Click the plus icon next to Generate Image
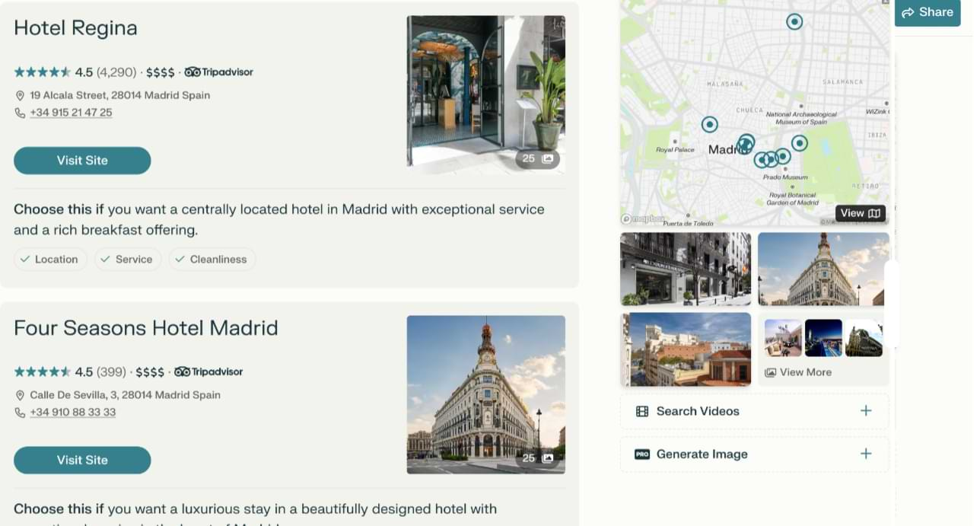The height and width of the screenshot is (526, 980). tap(866, 454)
